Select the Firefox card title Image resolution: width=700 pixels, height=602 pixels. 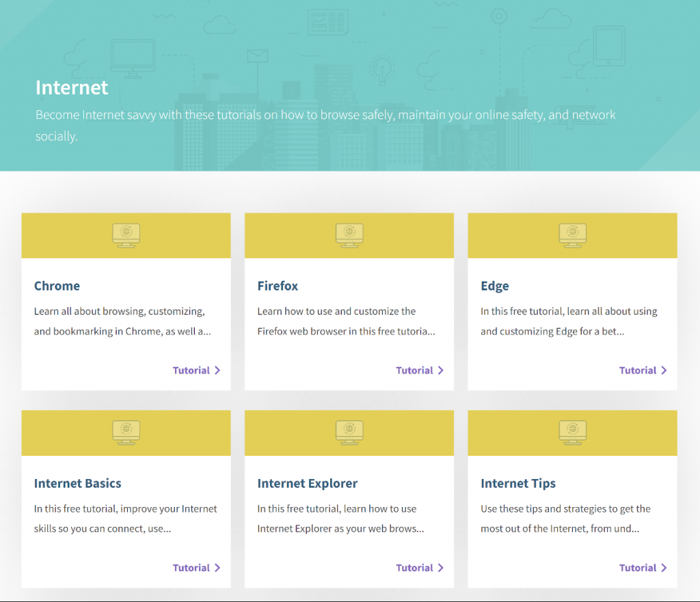point(278,286)
